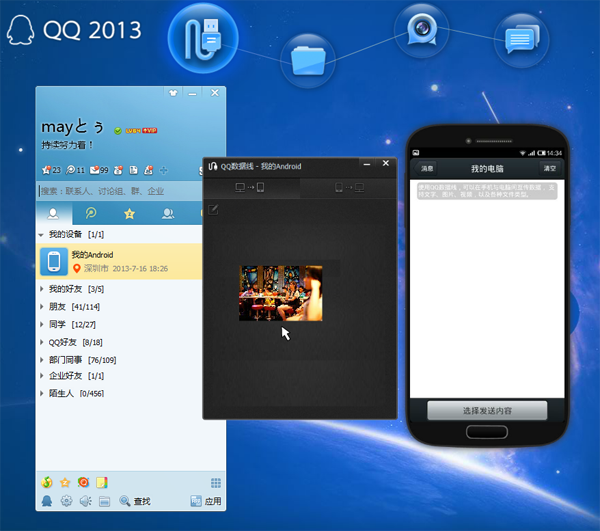
Task: Open QQ mail icon showing 99
Action: click(x=99, y=170)
